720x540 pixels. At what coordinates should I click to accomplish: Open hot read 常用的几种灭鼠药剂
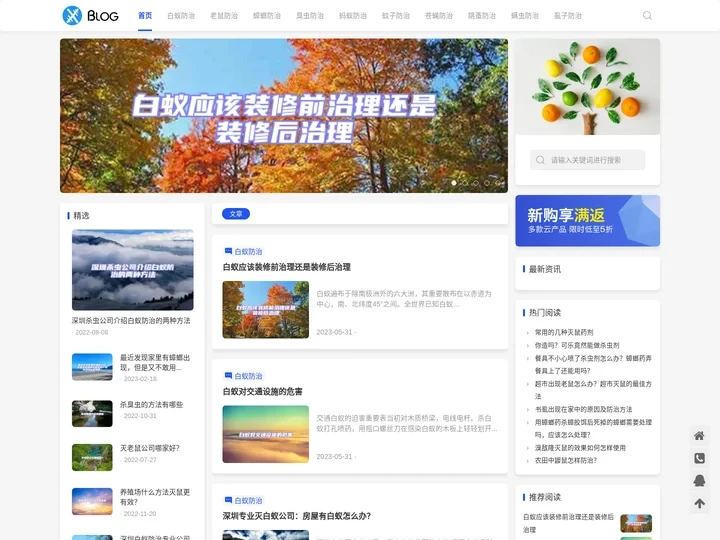(564, 332)
